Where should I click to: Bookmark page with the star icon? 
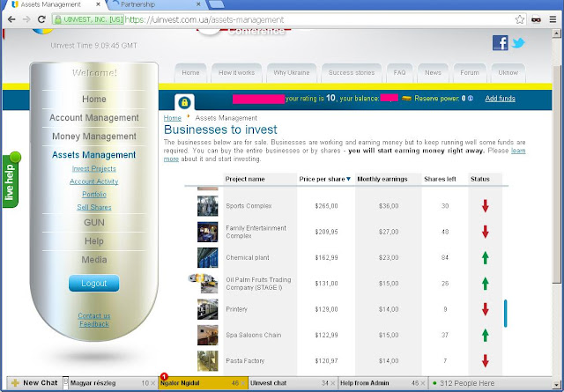519,19
